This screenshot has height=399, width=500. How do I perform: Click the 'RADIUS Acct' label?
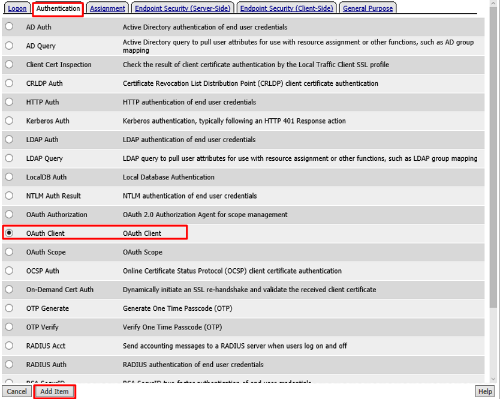click(46, 346)
